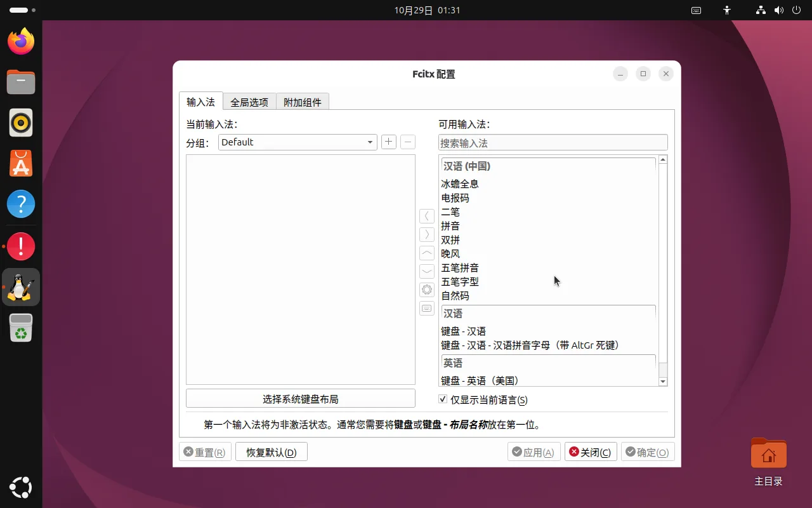Click the 应用 button
This screenshot has width=812, height=508.
534,452
